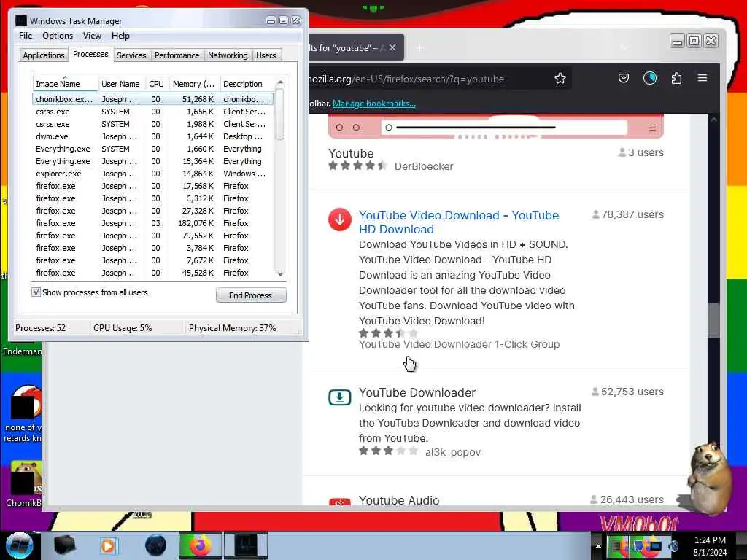Open a new Firefox tab

click(x=419, y=47)
